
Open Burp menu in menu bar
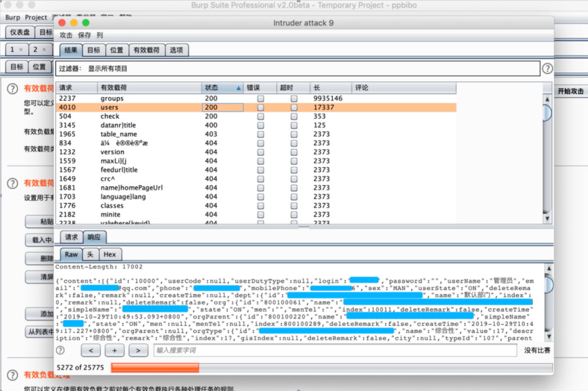point(13,17)
